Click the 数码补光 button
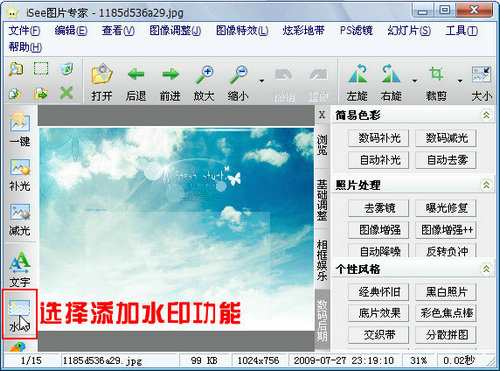Image resolution: width=500 pixels, height=371 pixels. click(x=379, y=138)
